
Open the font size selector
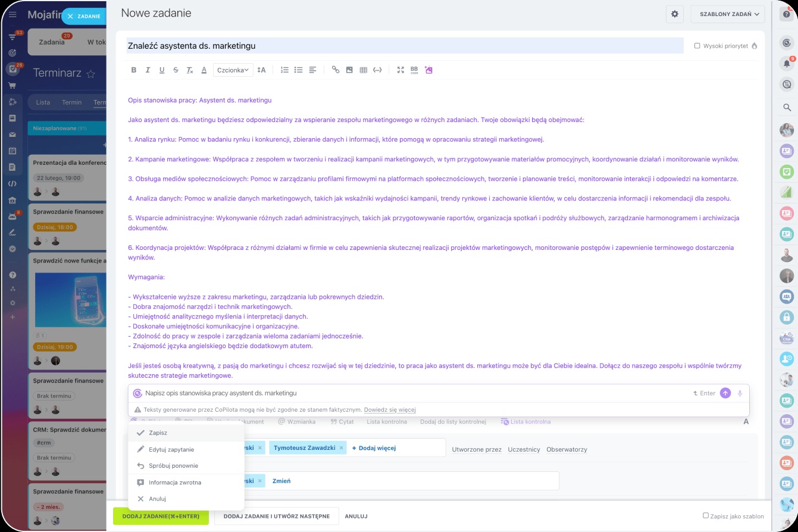coord(261,70)
